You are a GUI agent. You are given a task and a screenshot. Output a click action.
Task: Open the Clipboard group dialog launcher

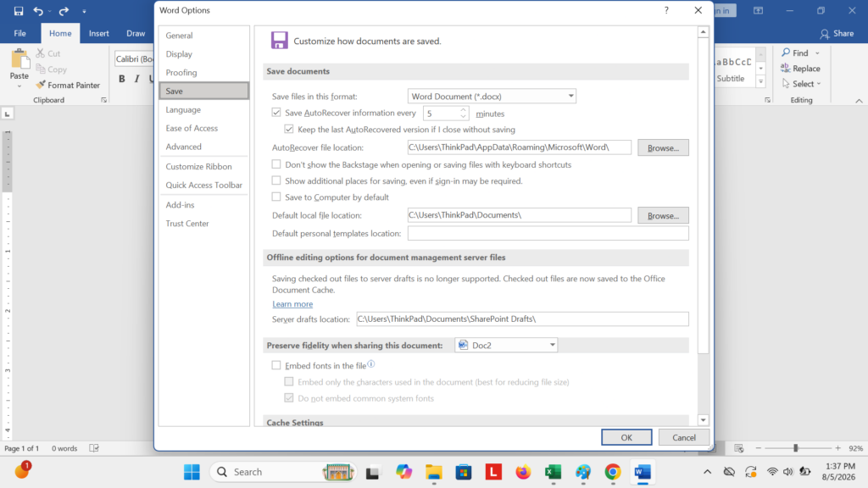[103, 100]
